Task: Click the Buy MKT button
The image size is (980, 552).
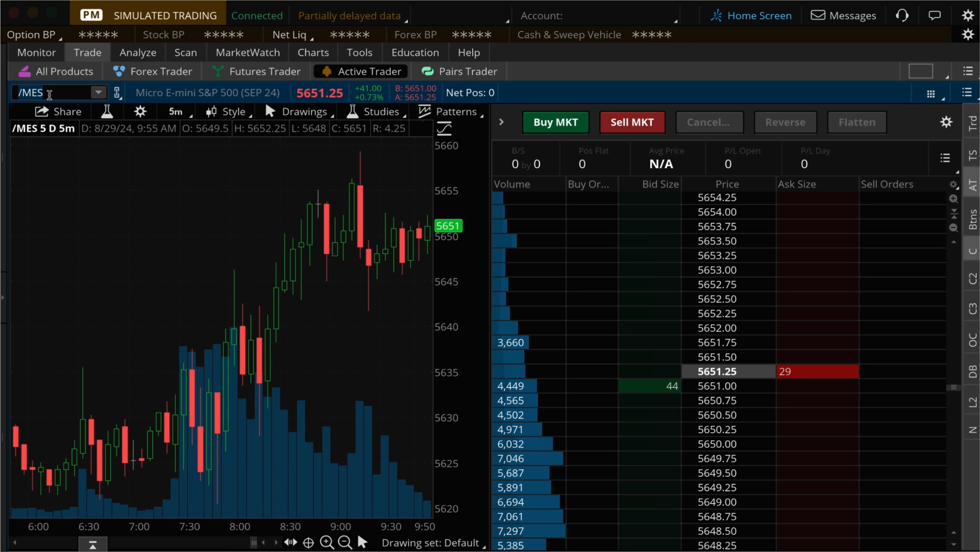Action: (x=554, y=122)
